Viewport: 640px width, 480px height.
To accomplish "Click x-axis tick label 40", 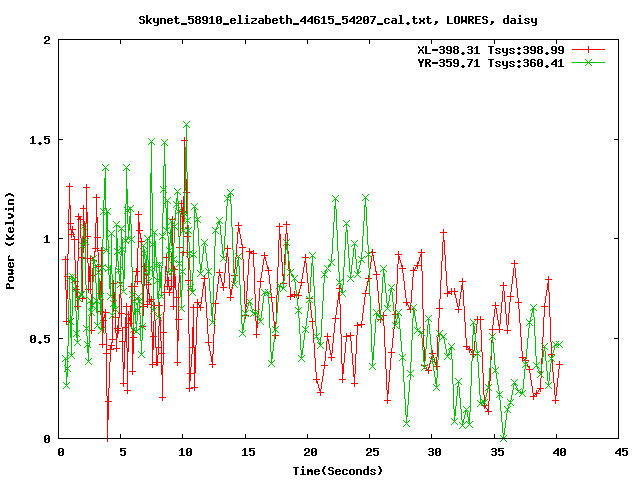I will (x=559, y=452).
